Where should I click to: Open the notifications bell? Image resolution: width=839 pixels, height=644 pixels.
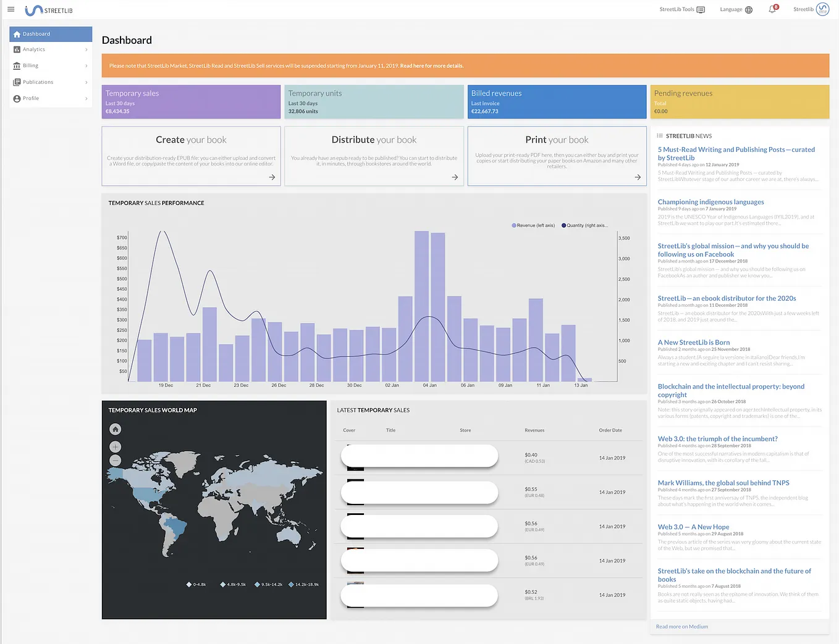772,9
